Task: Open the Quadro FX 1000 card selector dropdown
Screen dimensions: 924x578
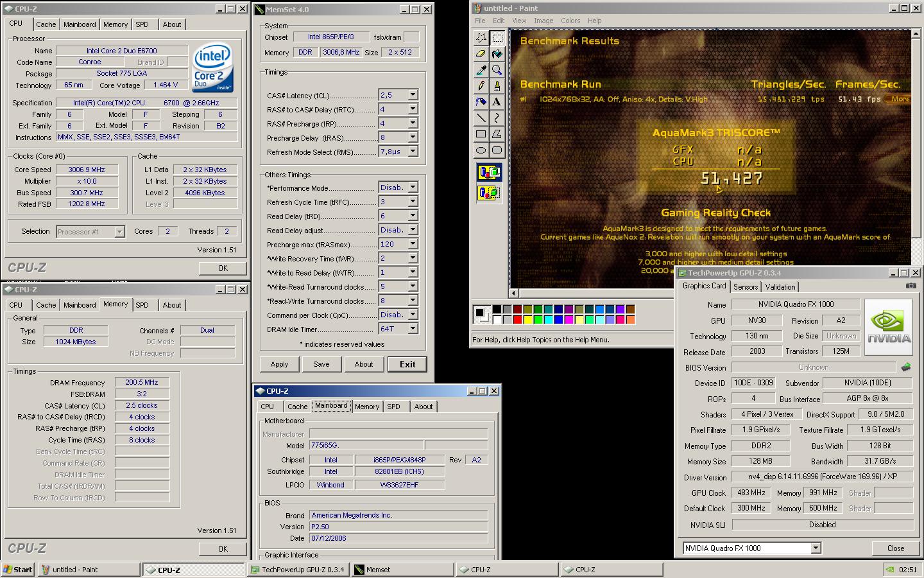Action: point(816,548)
